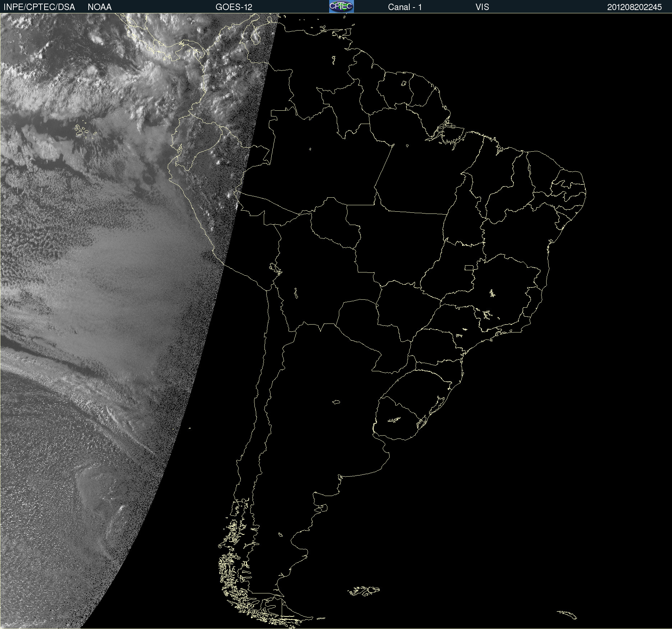Click the VIS channel label

(482, 7)
